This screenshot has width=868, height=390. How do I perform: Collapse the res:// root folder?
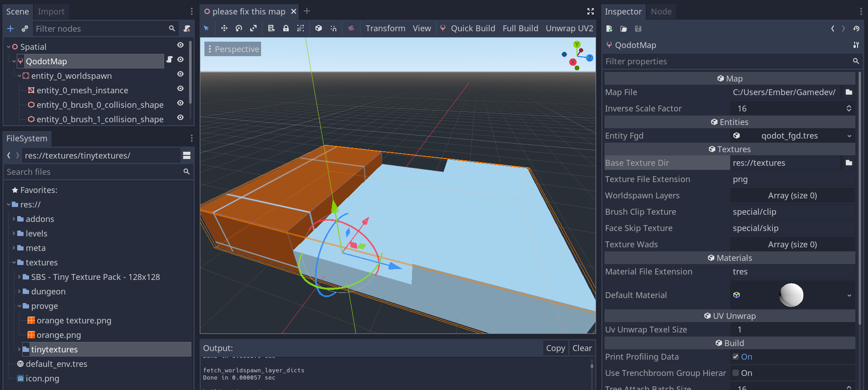pyautogui.click(x=9, y=204)
